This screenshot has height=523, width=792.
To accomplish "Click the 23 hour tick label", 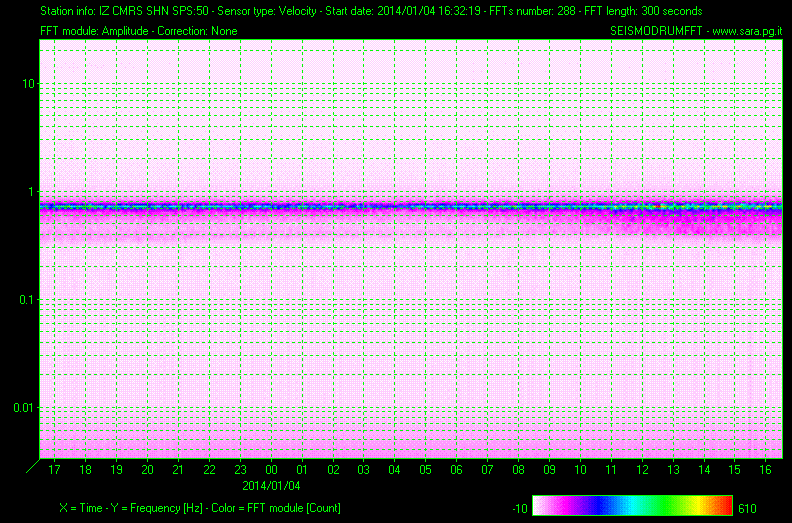I will coord(240,470).
